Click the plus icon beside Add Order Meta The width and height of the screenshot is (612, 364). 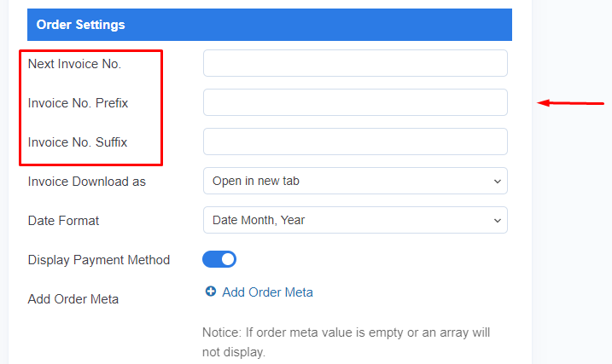pyautogui.click(x=211, y=292)
